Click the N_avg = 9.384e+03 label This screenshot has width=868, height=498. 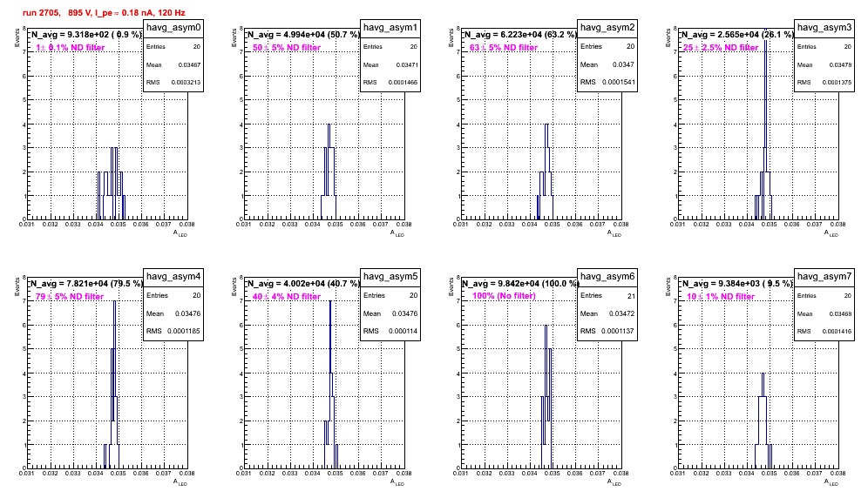[x=738, y=283]
